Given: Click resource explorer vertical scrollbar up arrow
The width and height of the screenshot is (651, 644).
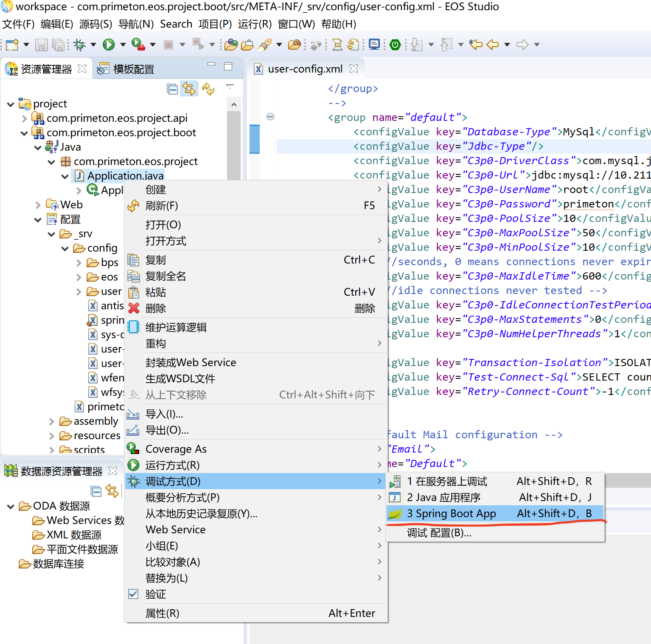Looking at the screenshot, I should [234, 104].
